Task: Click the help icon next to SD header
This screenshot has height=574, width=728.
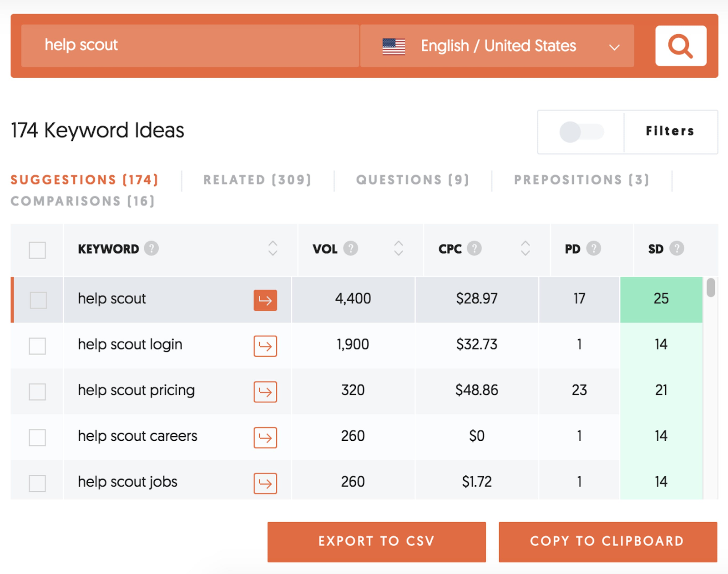Action: coord(677,248)
